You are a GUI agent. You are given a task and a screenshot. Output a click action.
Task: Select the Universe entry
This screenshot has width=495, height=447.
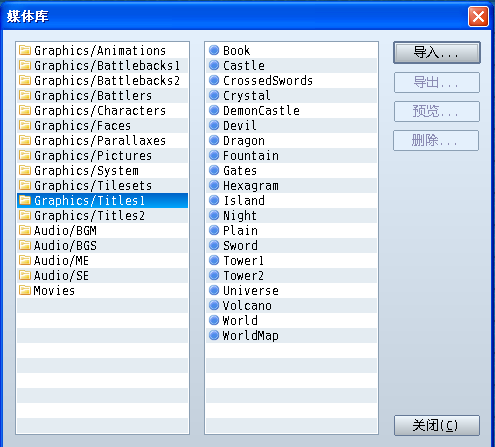[291, 290]
